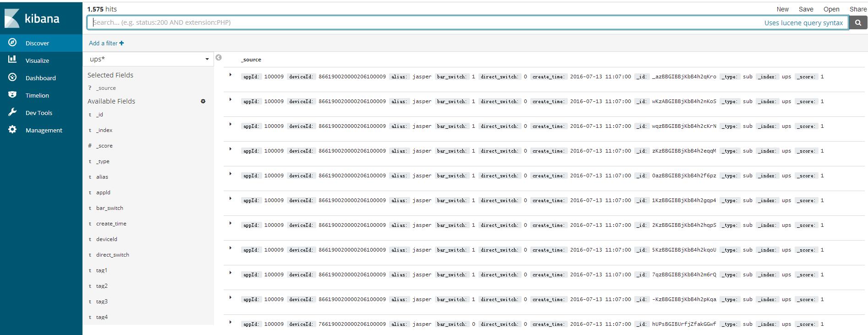Expand row with _id _azBBGIBBjKbB4h2qKro

point(231,75)
